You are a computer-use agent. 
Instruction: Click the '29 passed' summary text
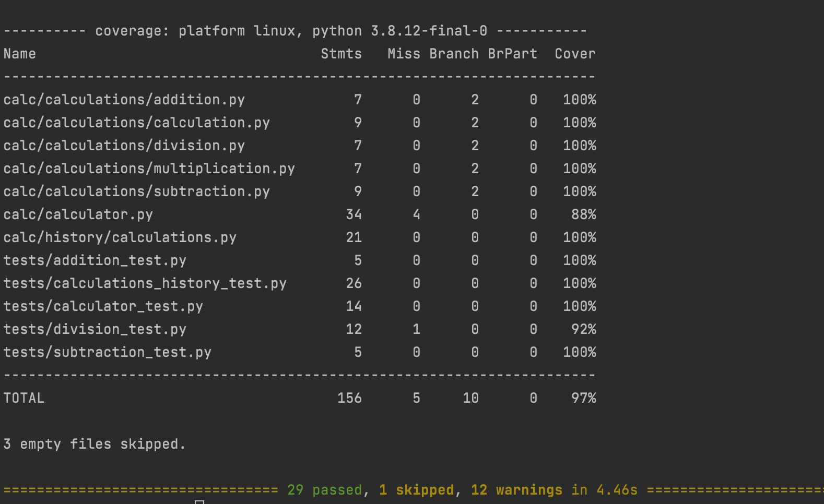(325, 489)
